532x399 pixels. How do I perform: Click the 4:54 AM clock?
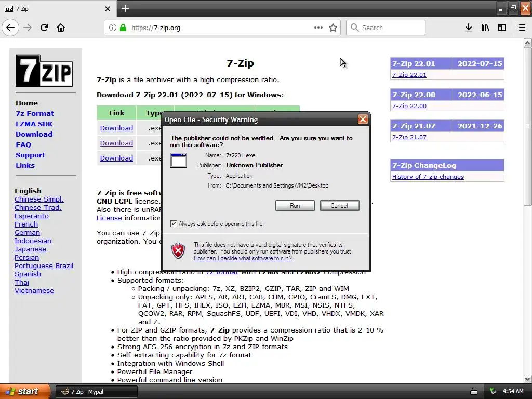pyautogui.click(x=513, y=392)
